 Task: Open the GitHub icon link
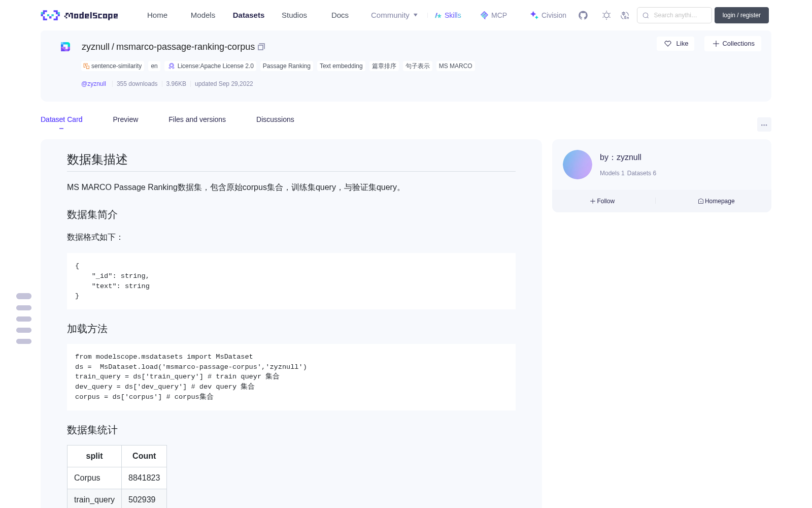tap(583, 15)
